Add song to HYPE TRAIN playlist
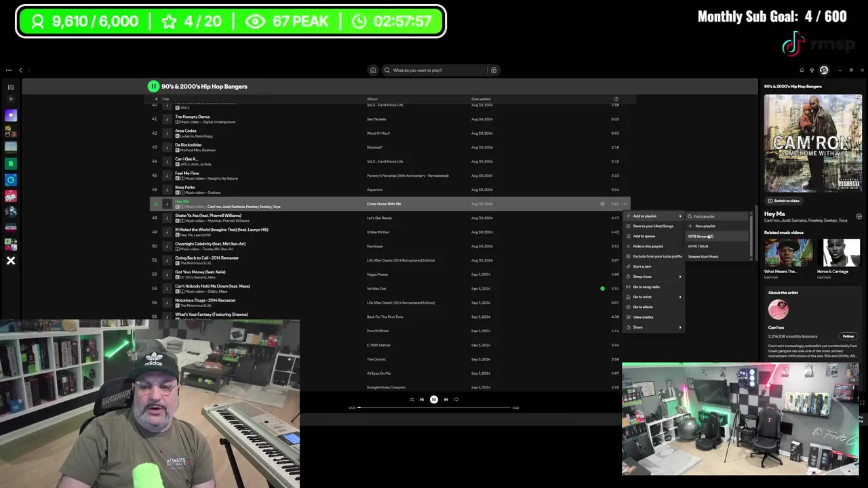The image size is (868, 488). point(717,247)
